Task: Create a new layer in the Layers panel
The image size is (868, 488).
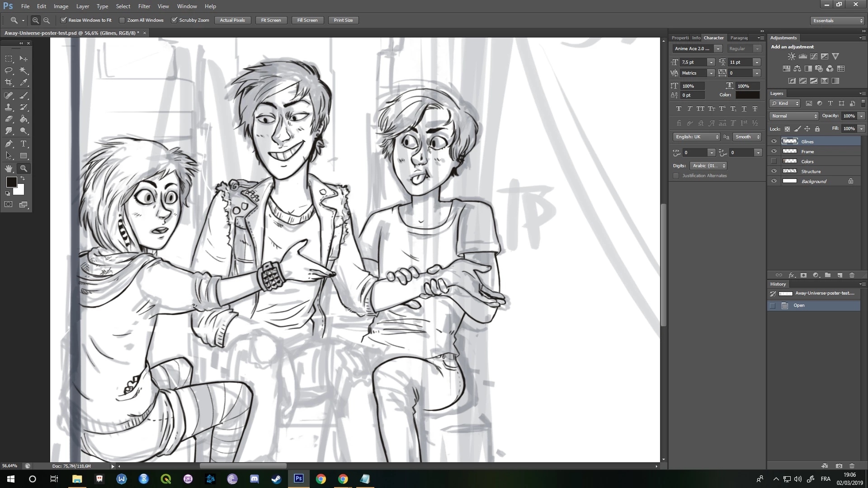Action: pyautogui.click(x=840, y=275)
